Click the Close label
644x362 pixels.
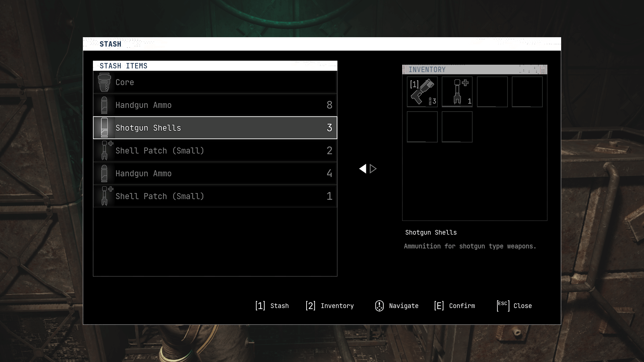click(x=523, y=306)
